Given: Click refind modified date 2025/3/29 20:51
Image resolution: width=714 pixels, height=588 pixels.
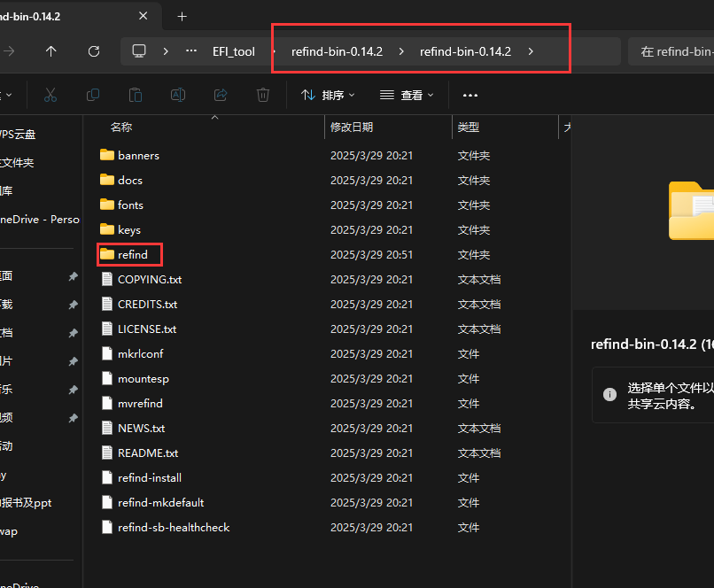Looking at the screenshot, I should click(371, 254).
